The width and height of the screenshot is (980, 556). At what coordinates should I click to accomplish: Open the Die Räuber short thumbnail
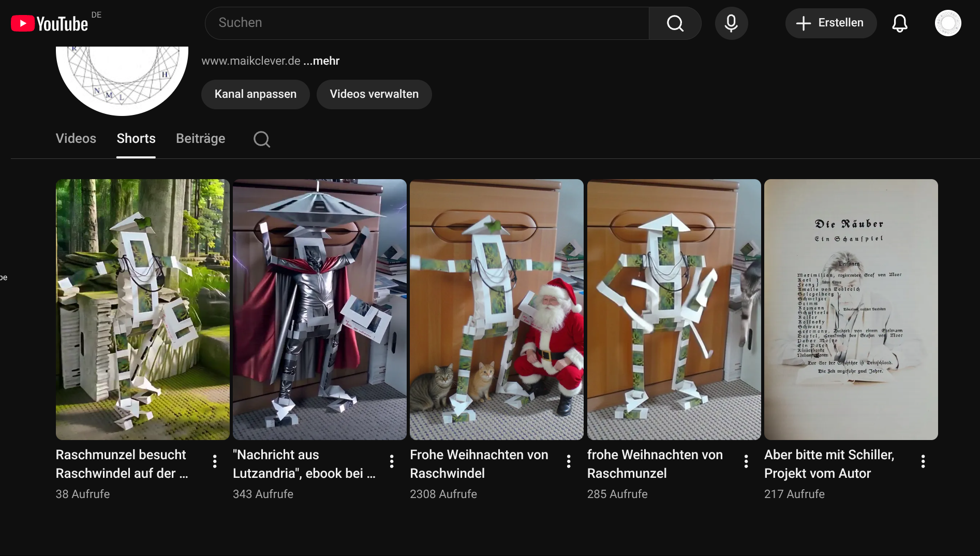[x=851, y=309]
